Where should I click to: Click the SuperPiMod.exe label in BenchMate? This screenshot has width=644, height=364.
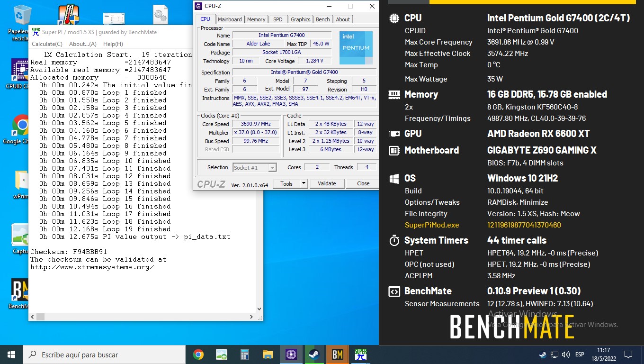click(x=432, y=225)
